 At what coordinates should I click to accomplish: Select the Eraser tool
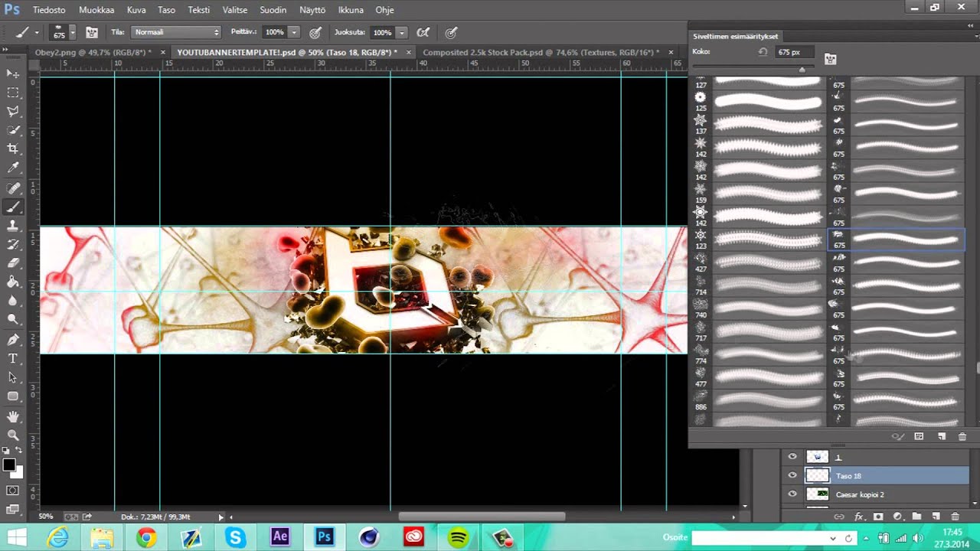pos(13,263)
